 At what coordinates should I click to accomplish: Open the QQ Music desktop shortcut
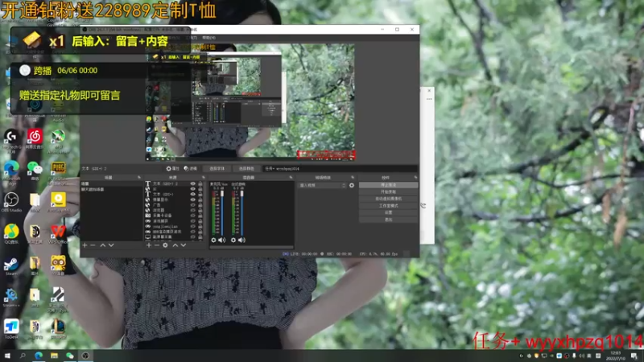(x=11, y=234)
